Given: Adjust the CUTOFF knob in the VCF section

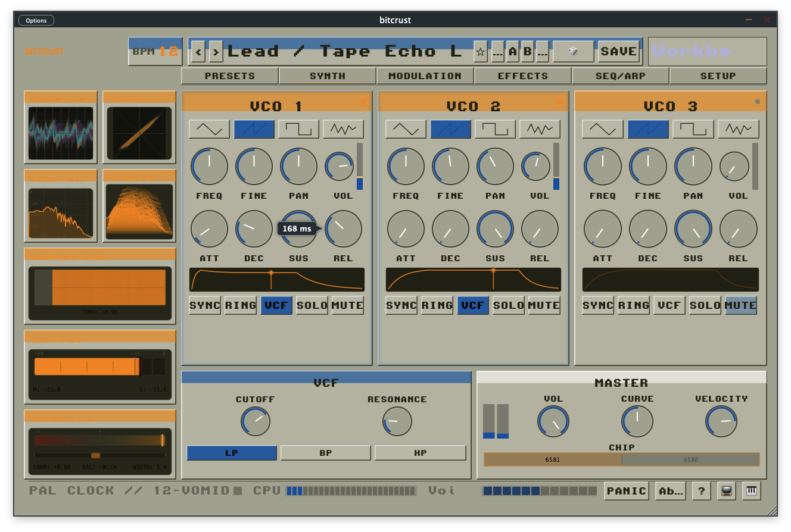Looking at the screenshot, I should pos(256,421).
